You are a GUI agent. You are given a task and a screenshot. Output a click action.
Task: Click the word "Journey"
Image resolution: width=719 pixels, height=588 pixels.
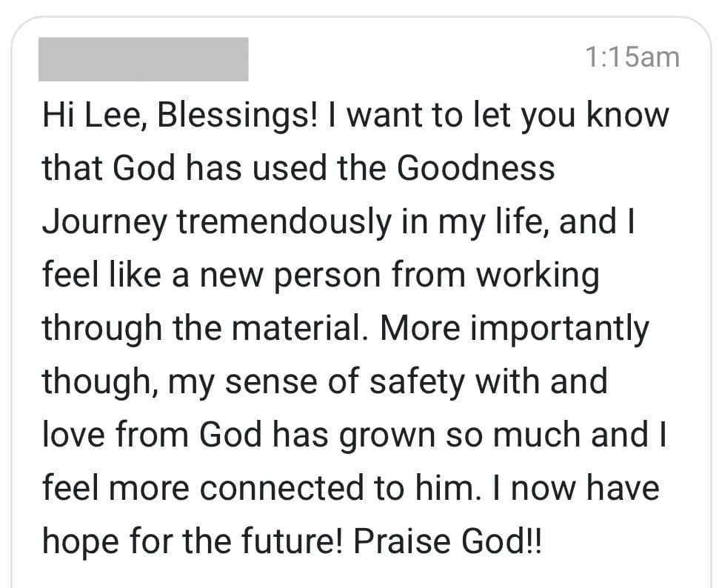click(104, 223)
